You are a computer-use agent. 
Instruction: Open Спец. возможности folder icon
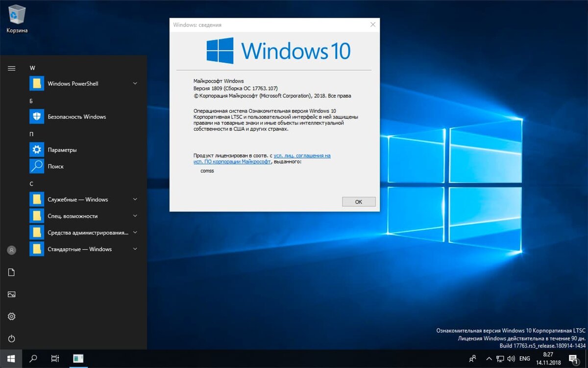pos(37,216)
